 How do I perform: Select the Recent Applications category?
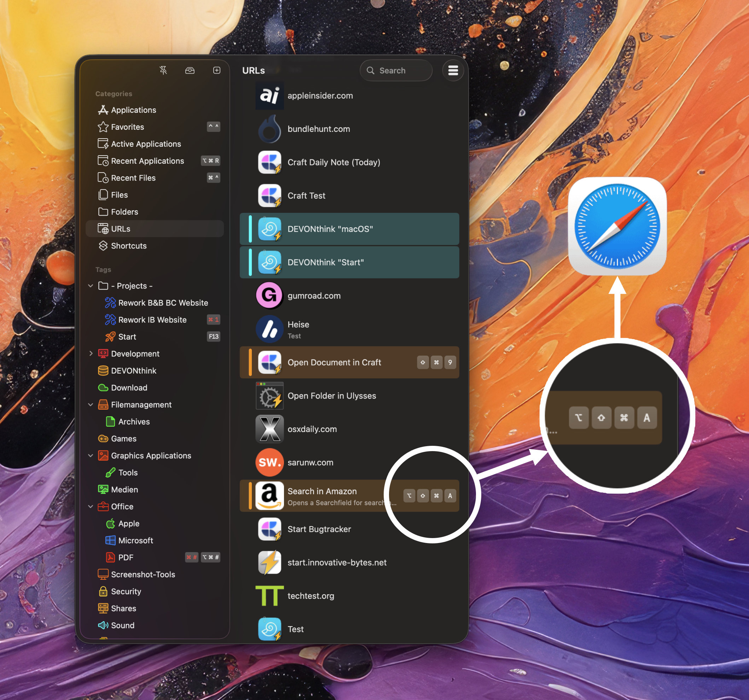[x=147, y=161]
